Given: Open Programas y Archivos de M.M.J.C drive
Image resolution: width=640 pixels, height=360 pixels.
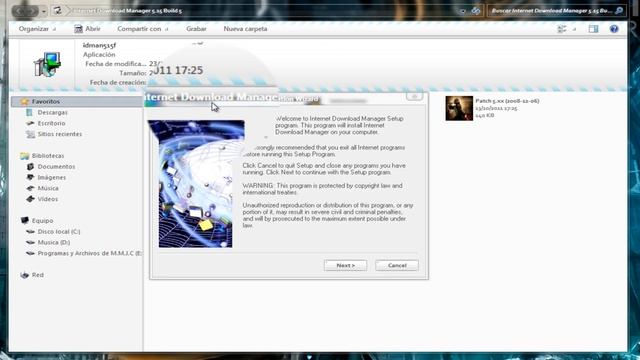Looking at the screenshot, I should 89,253.
